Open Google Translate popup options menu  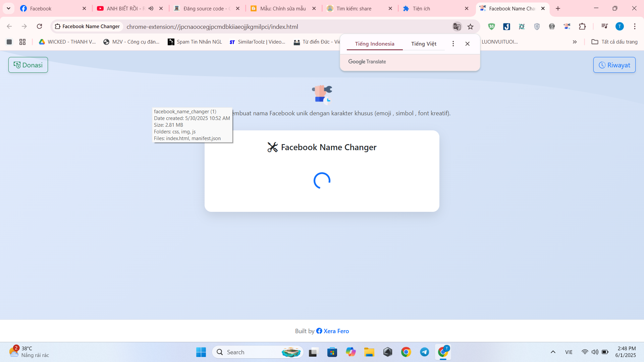[x=453, y=44]
